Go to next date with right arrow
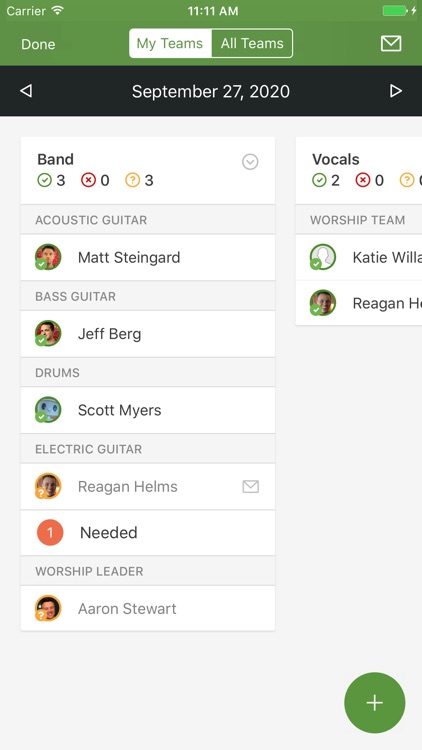This screenshot has width=422, height=750. point(396,91)
